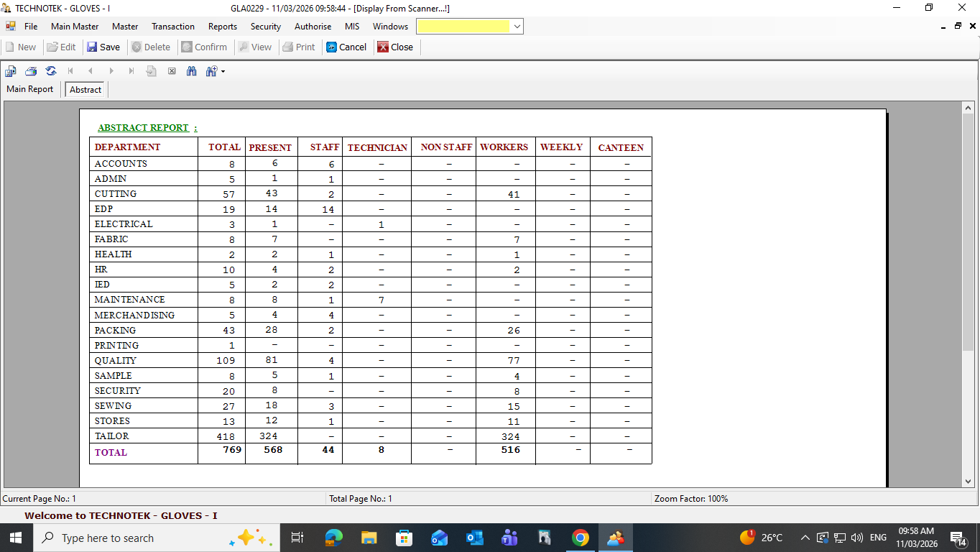Click the export report icon
Viewport: 980px width, 552px height.
[11, 71]
